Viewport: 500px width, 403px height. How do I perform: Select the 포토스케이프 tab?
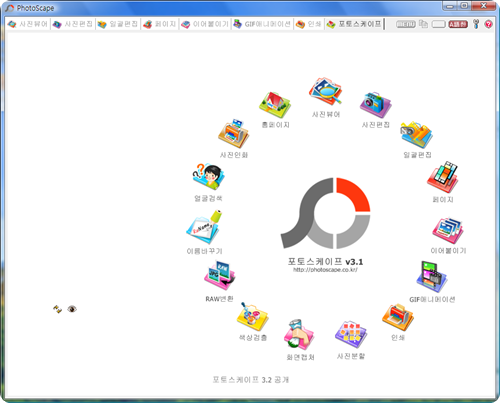[x=354, y=24]
